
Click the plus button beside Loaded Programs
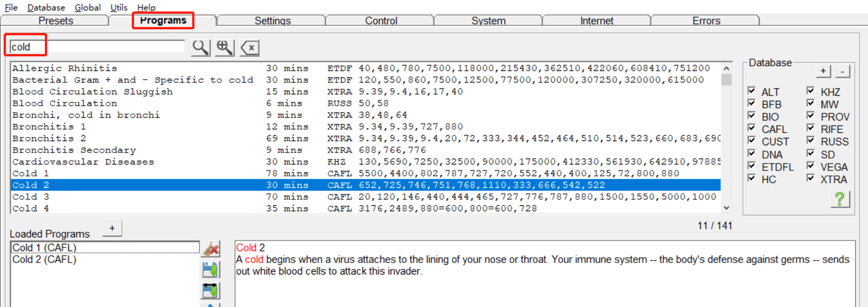[x=112, y=228]
